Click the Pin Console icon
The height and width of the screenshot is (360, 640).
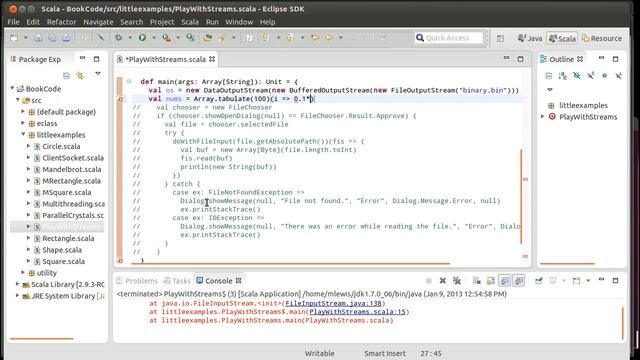coord(539,280)
